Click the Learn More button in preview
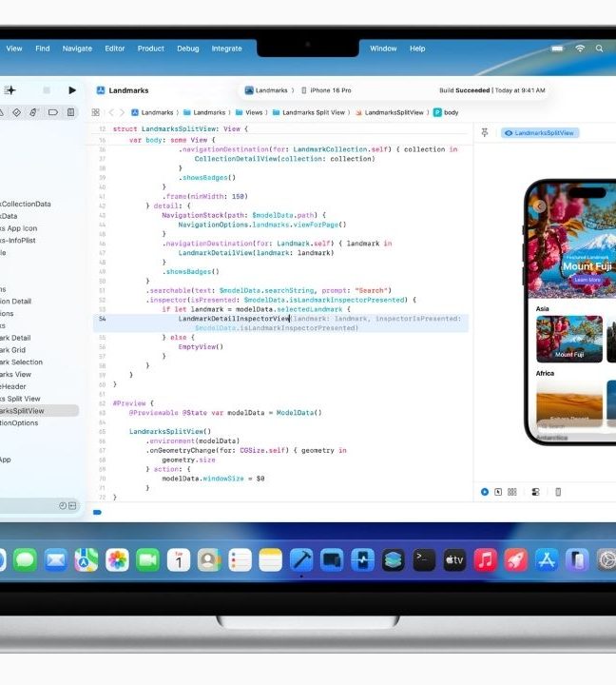 click(x=587, y=280)
